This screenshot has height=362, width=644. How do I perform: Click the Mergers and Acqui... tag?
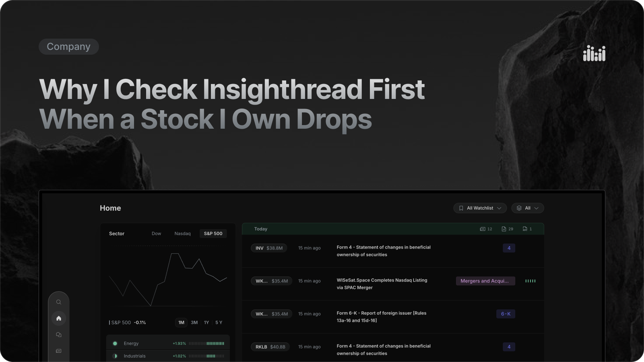485,281
